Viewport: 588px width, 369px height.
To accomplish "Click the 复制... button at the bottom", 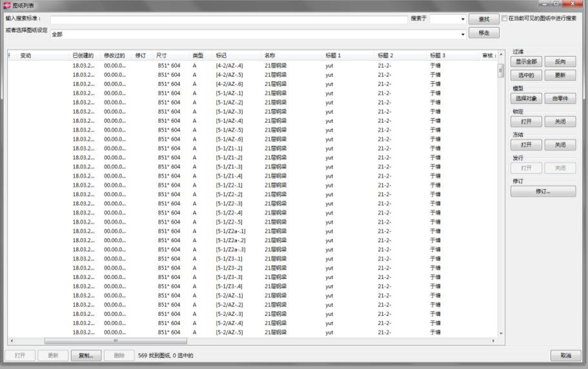I will pos(86,355).
